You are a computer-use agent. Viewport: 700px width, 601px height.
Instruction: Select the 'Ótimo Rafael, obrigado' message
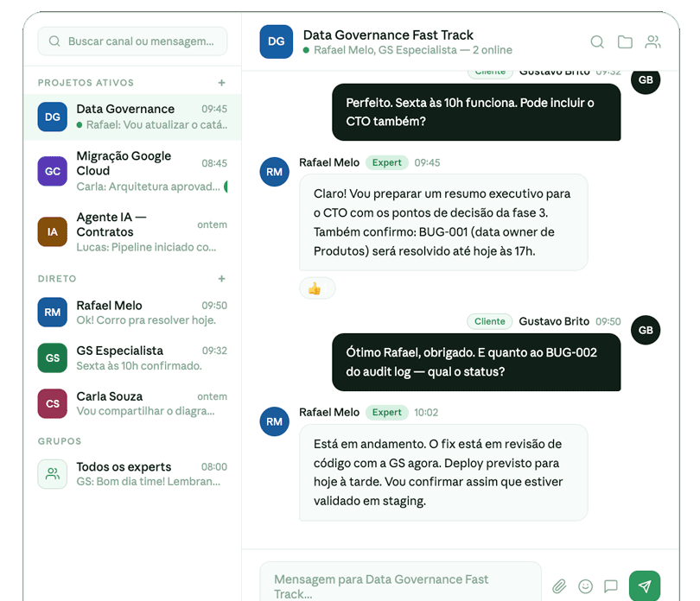coord(476,363)
